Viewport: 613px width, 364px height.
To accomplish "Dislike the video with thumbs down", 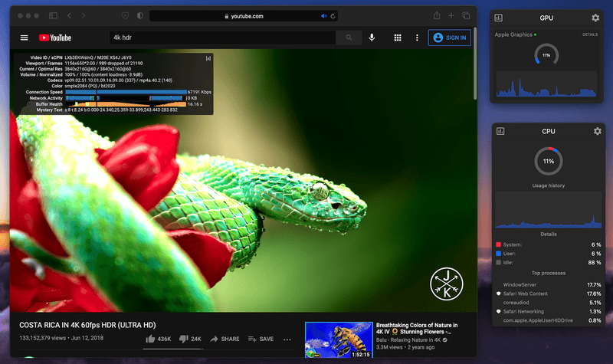I will (x=184, y=339).
